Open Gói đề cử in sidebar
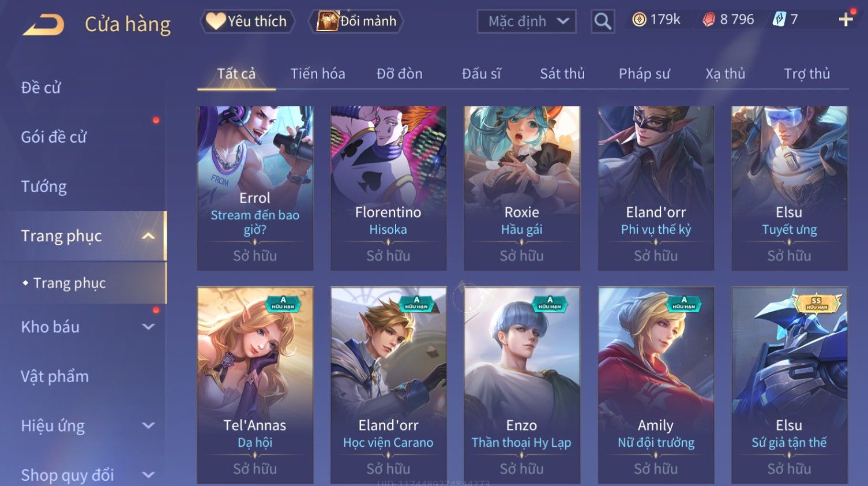This screenshot has width=868, height=486. [54, 137]
